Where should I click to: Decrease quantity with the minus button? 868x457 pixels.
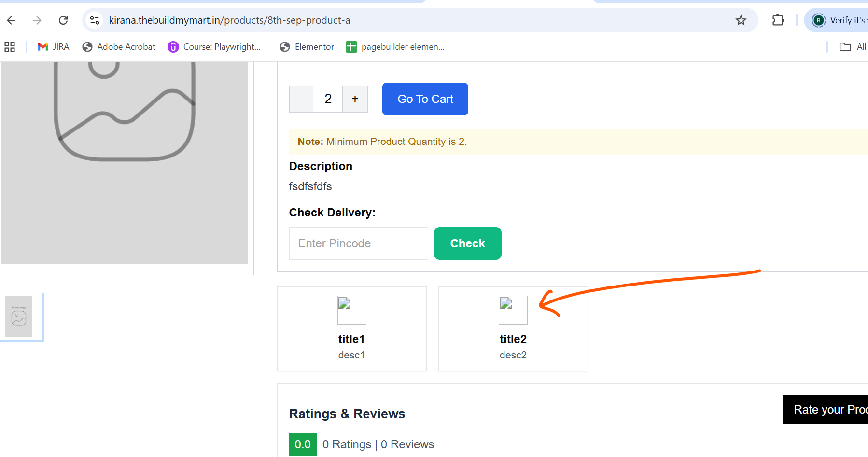[x=301, y=99]
